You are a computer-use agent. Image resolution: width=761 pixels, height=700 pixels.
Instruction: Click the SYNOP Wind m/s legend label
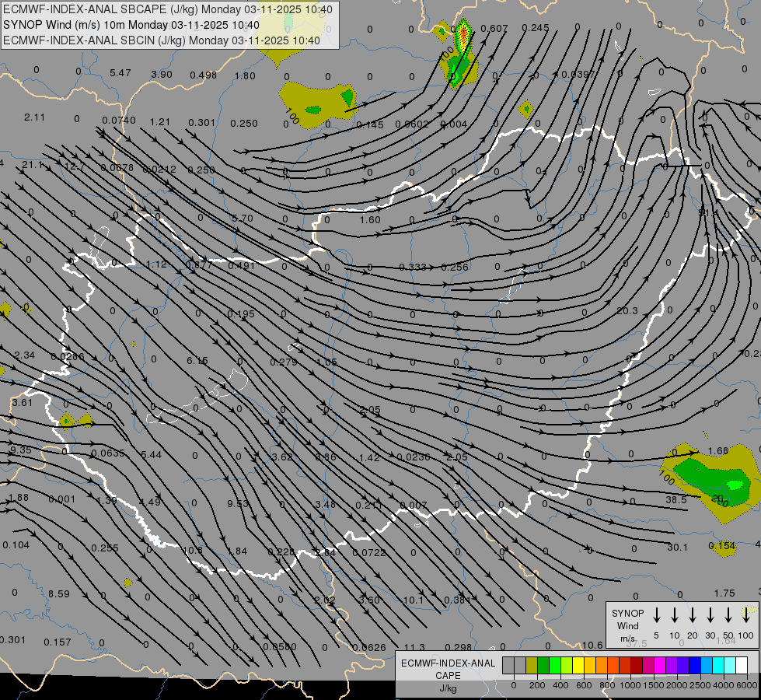[x=627, y=625]
